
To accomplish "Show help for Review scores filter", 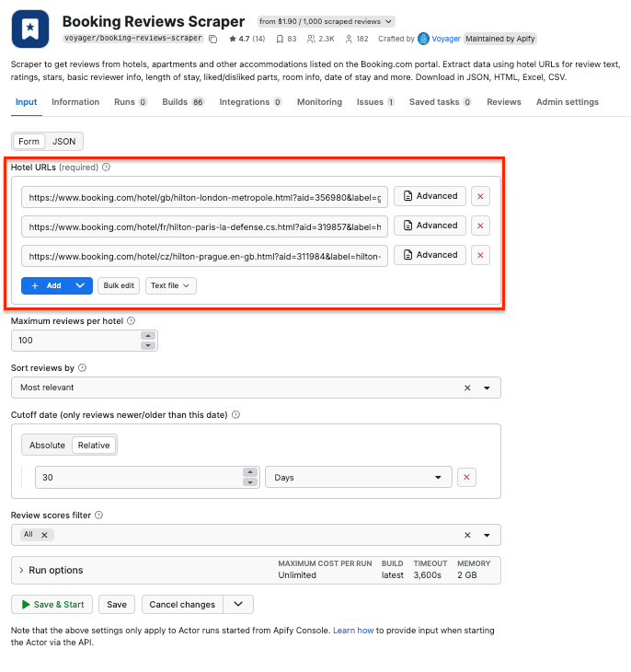I will (98, 515).
